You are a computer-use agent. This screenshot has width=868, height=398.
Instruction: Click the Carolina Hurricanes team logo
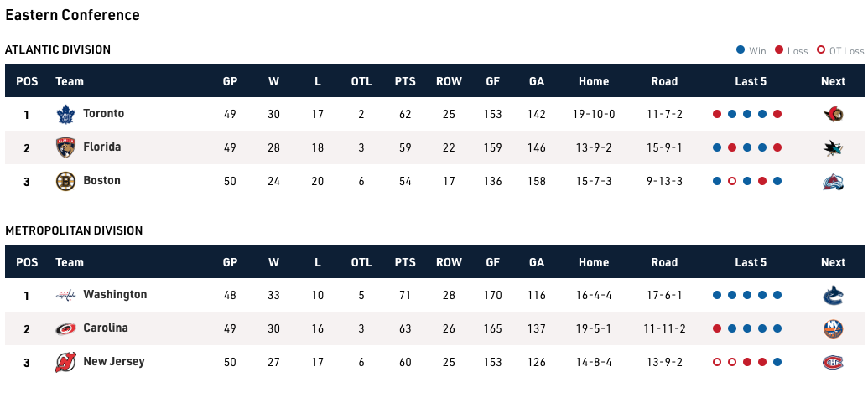pos(65,328)
